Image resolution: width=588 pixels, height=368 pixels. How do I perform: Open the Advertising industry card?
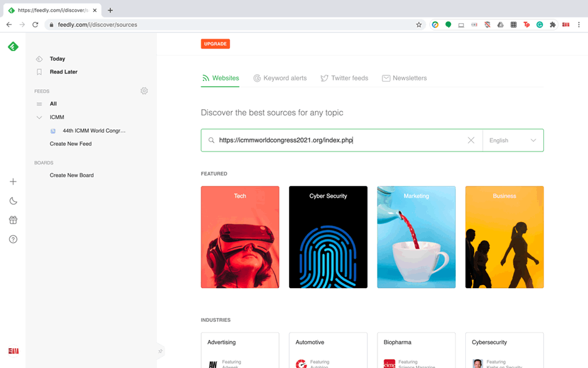pyautogui.click(x=240, y=350)
